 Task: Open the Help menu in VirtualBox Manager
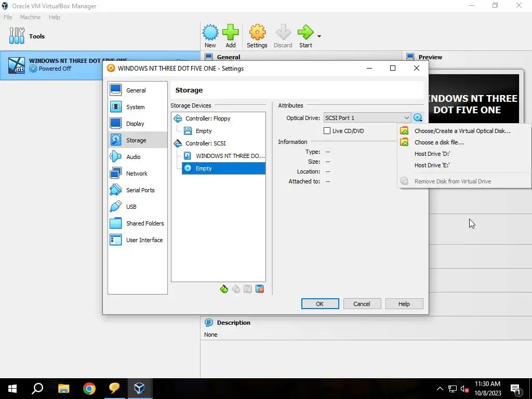[x=54, y=17]
